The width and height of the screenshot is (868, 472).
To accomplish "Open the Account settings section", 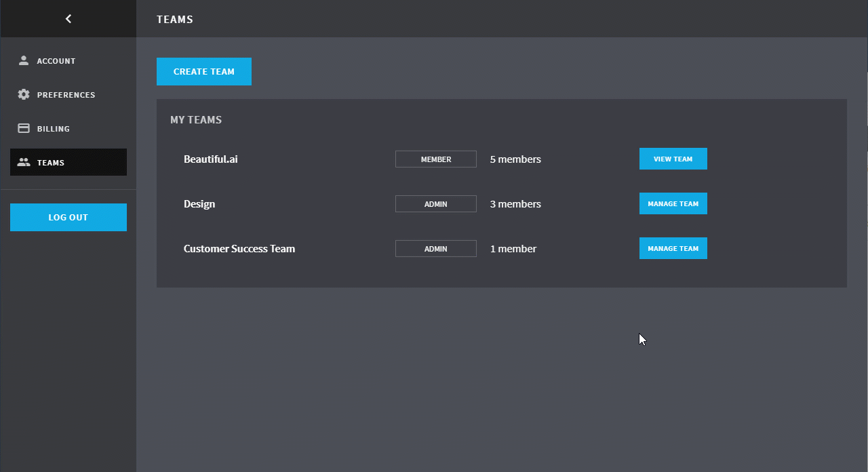I will point(56,61).
